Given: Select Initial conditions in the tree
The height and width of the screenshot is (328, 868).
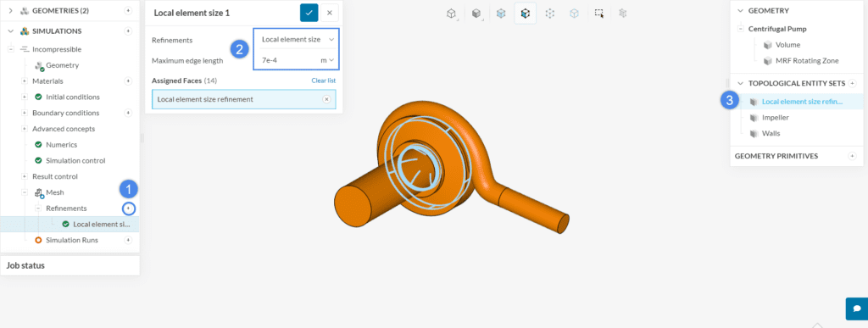Looking at the screenshot, I should [73, 97].
